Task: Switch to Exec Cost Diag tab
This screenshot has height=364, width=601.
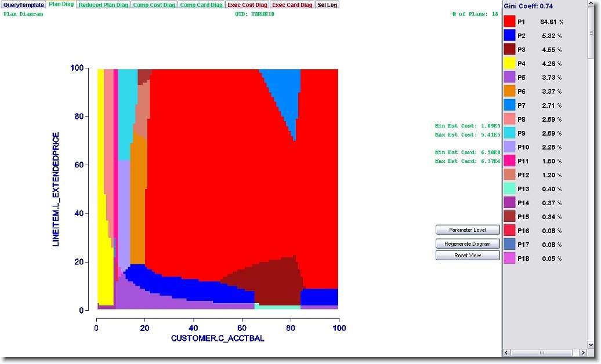Action: 247,5
